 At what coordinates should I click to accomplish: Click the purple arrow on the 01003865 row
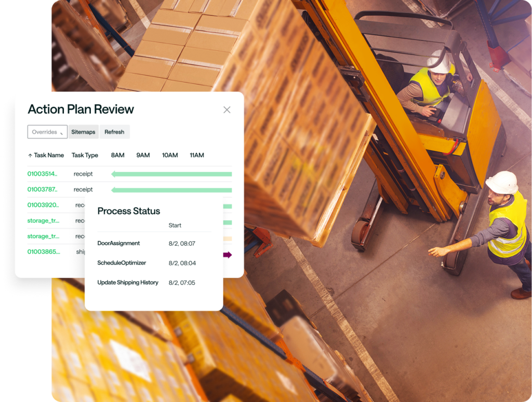228,254
